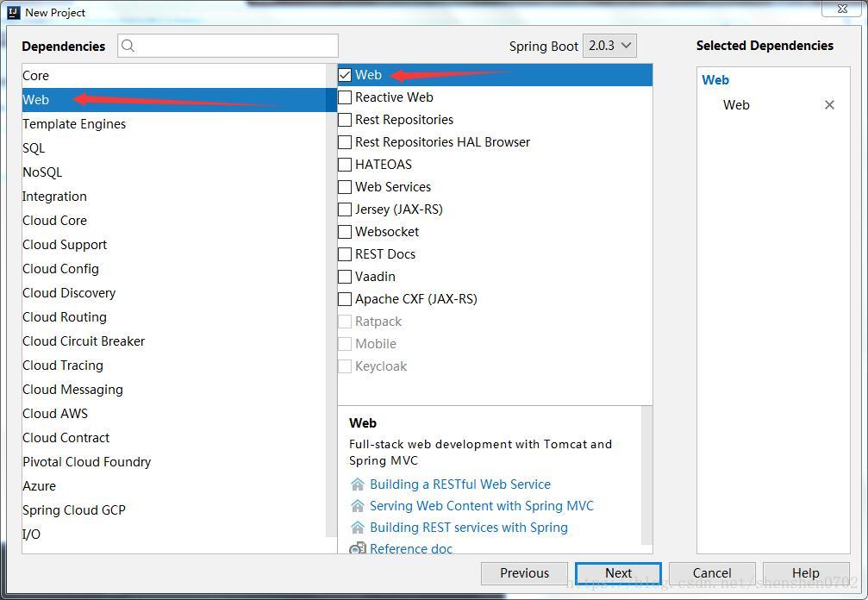Screen dimensions: 868x600
Task: Click the Reference doc icon
Action: point(358,548)
